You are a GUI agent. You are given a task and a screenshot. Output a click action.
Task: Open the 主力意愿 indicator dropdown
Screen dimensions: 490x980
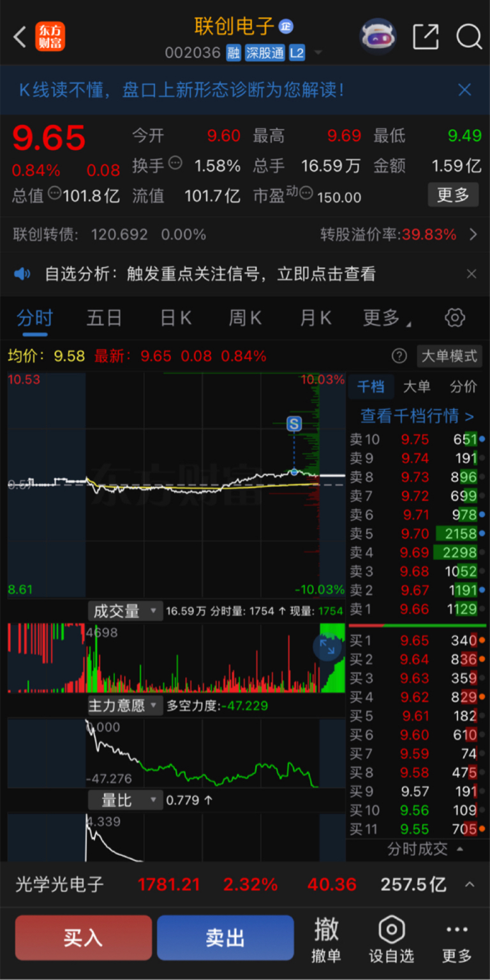(x=125, y=706)
